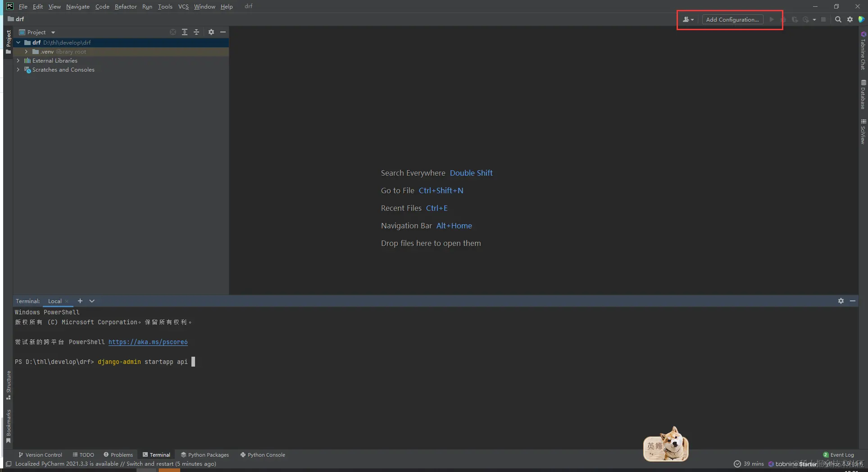This screenshot has height=472, width=868.
Task: Open the terminal sessions dropdown arrow
Action: 92,301
